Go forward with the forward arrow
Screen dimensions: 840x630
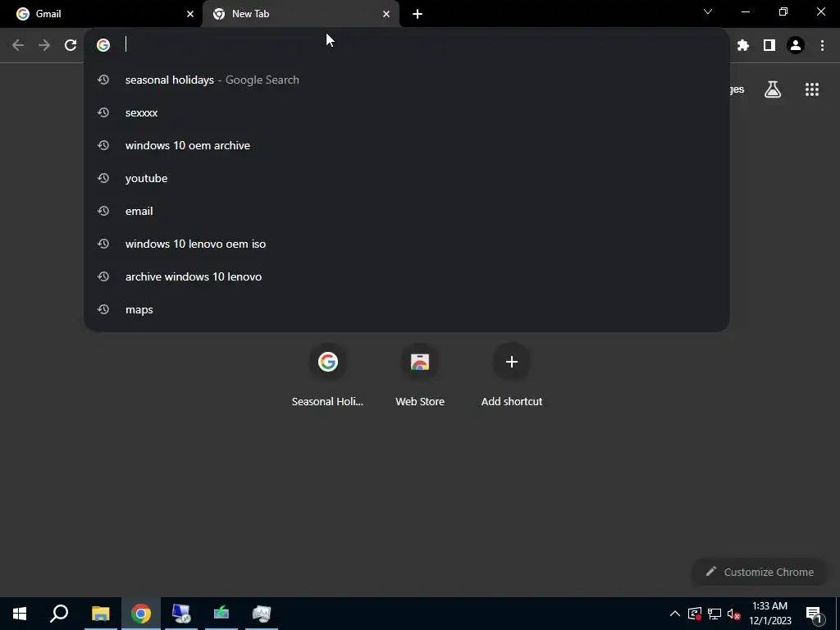pos(44,45)
